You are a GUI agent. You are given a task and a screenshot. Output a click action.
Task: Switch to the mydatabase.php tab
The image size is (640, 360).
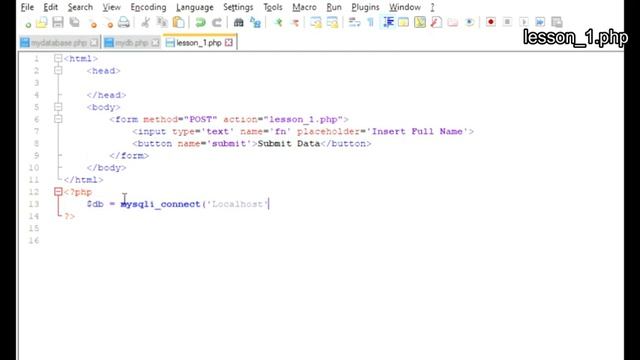coord(59,42)
